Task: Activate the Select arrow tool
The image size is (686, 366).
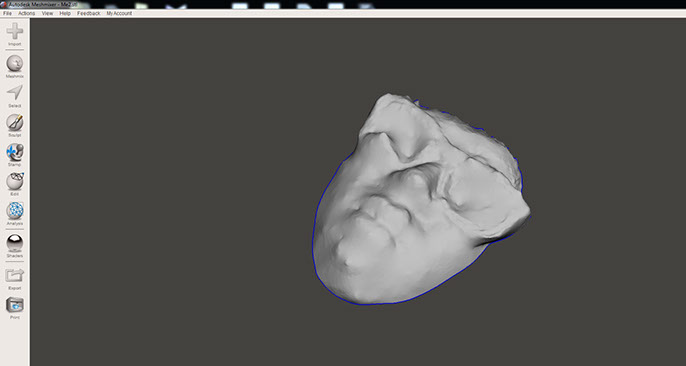Action: (x=15, y=93)
